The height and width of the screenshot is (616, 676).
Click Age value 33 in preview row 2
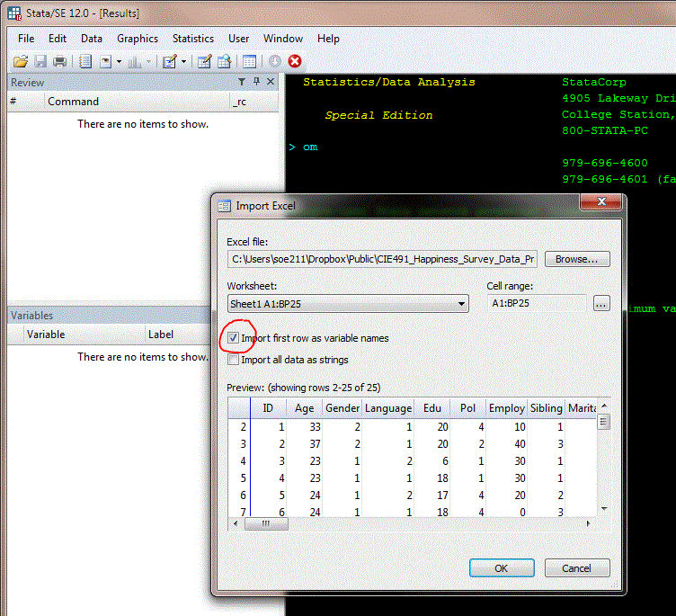click(316, 427)
